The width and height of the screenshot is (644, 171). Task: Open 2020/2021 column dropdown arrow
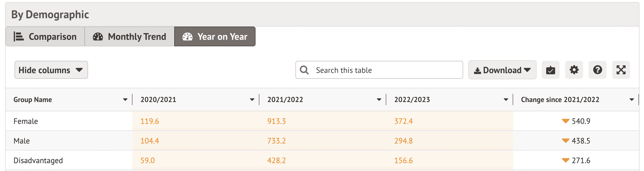point(252,100)
